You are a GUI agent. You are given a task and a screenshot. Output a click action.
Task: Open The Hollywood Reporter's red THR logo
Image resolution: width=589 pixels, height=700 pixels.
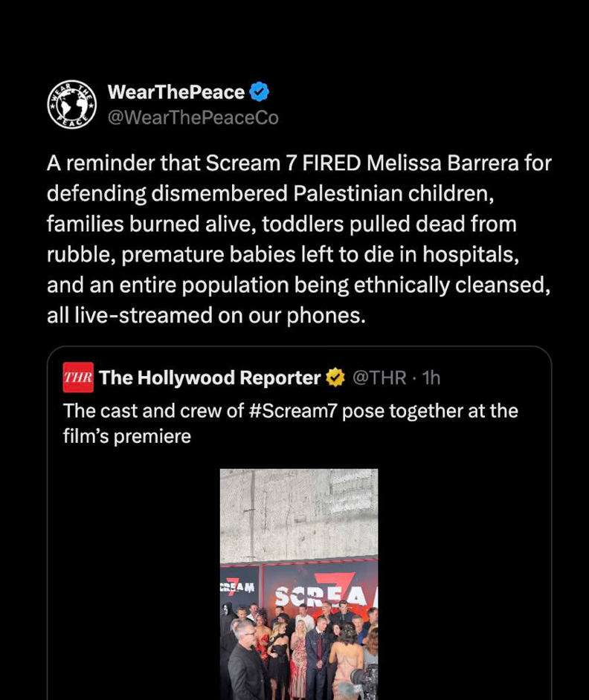(78, 377)
